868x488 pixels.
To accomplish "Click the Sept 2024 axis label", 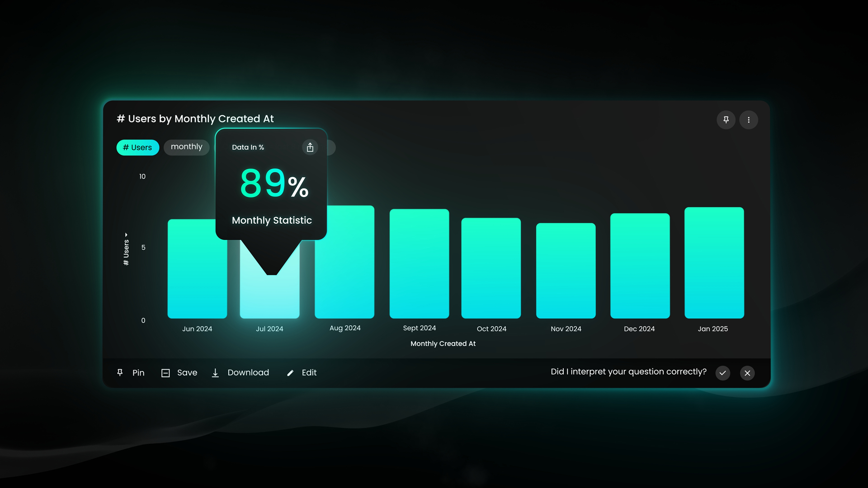I will click(x=420, y=328).
